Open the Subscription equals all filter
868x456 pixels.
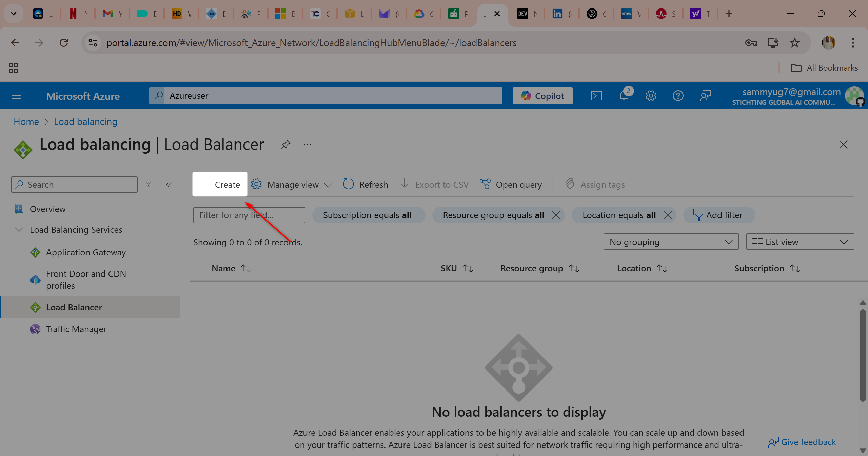pos(369,215)
